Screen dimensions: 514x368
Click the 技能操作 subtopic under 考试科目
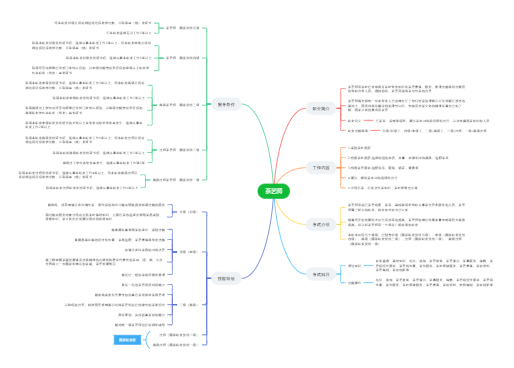click(355, 283)
